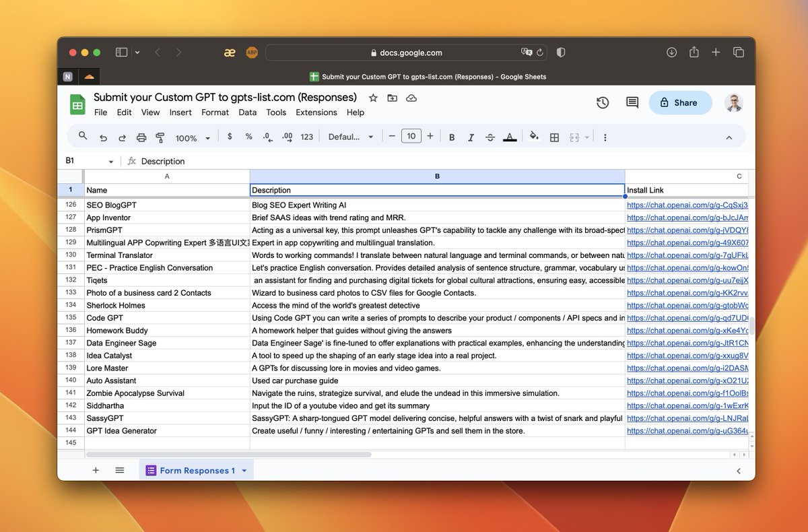Increase font size with plus button
This screenshot has width=808, height=532.
[430, 136]
